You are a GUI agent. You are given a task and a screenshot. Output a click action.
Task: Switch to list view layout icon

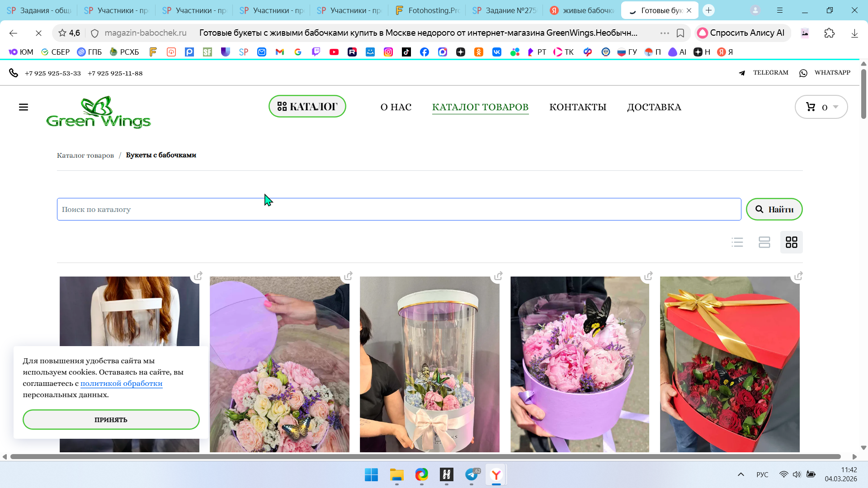(x=737, y=243)
